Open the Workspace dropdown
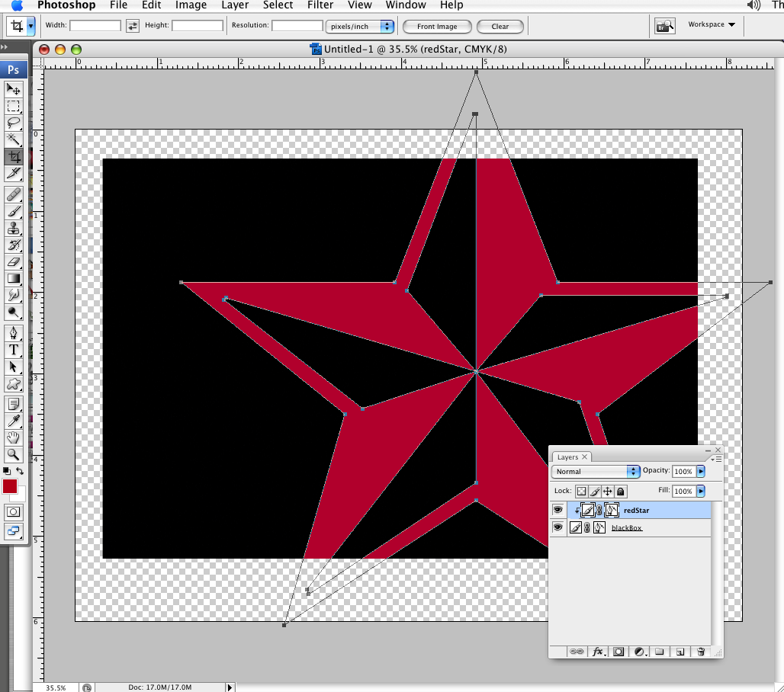This screenshot has width=784, height=692. coord(710,24)
